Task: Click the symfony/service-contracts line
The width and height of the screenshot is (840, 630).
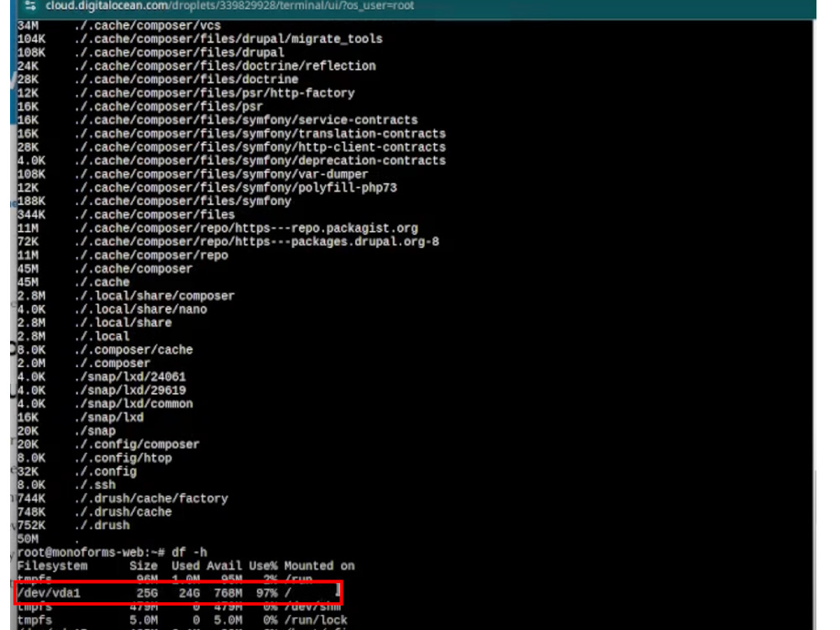Action: [x=218, y=120]
